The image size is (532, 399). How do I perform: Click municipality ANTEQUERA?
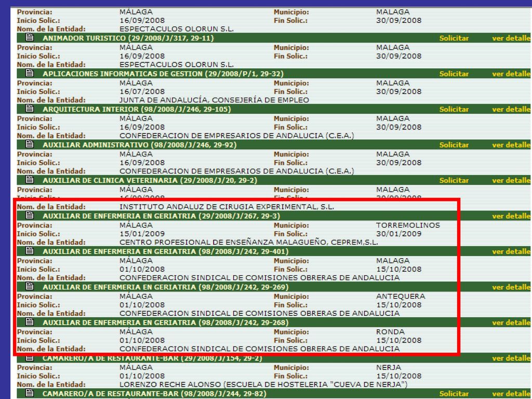coord(401,297)
